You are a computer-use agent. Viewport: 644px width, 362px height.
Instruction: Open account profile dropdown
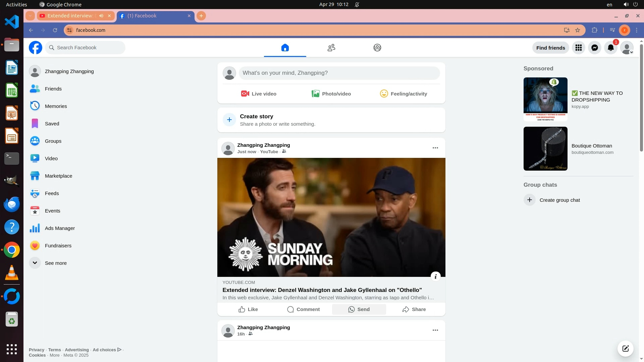click(627, 48)
